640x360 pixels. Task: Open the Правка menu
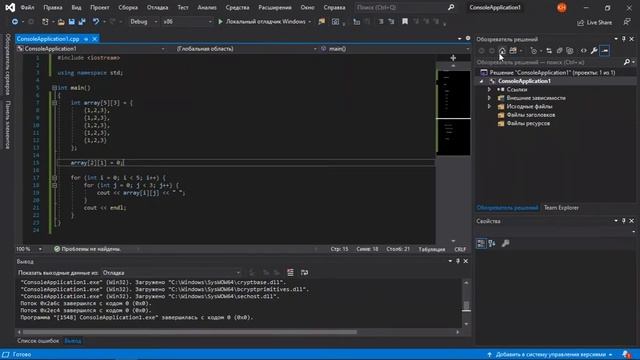53,7
